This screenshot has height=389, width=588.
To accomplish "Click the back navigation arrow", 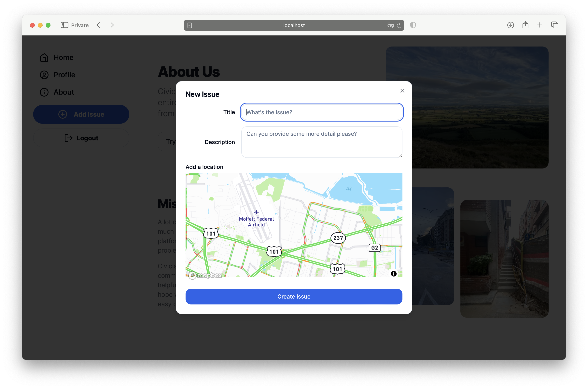I will (98, 25).
